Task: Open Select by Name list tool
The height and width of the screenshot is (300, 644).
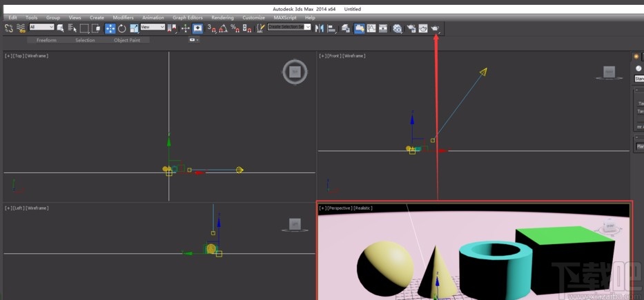Action: coord(72,28)
